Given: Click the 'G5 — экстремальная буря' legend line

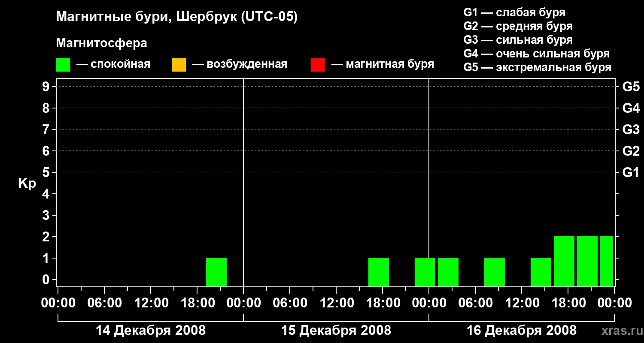Looking at the screenshot, I should [538, 67].
